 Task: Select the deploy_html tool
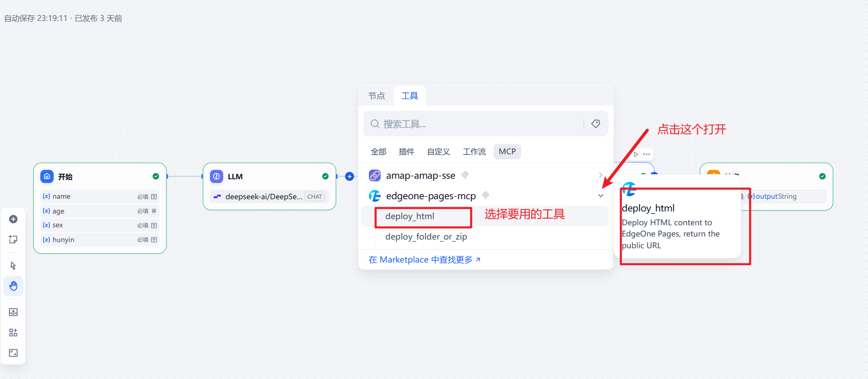coord(410,217)
